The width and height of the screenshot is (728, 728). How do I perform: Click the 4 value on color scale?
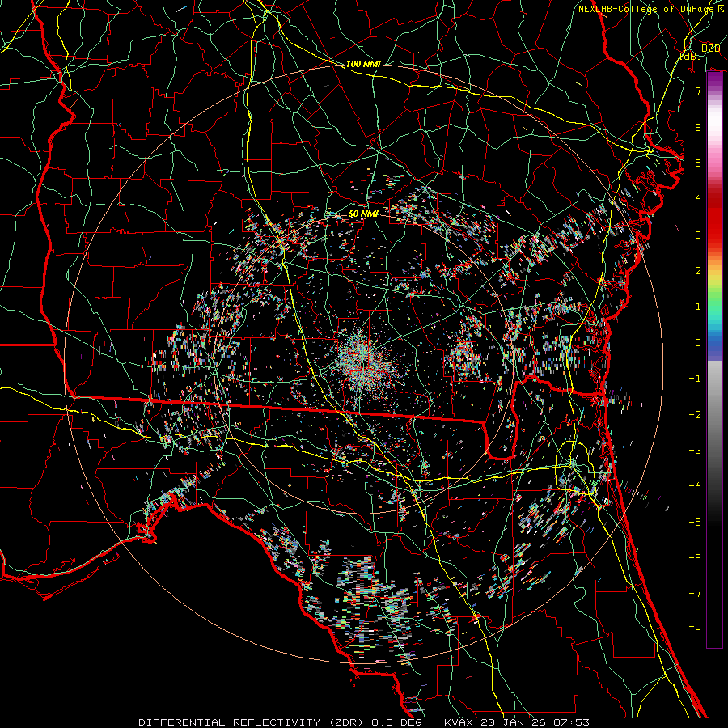(x=698, y=199)
